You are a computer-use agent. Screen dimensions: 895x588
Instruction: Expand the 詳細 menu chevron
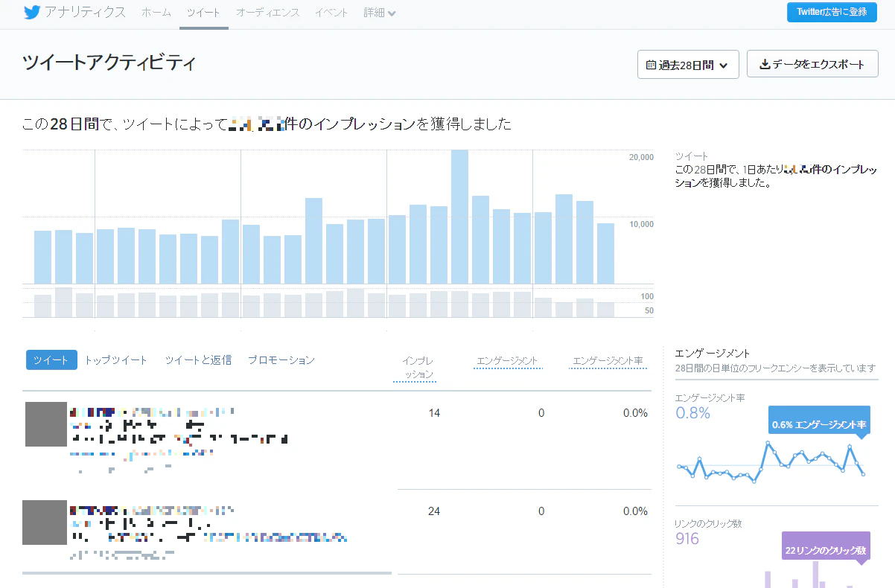pyautogui.click(x=392, y=13)
